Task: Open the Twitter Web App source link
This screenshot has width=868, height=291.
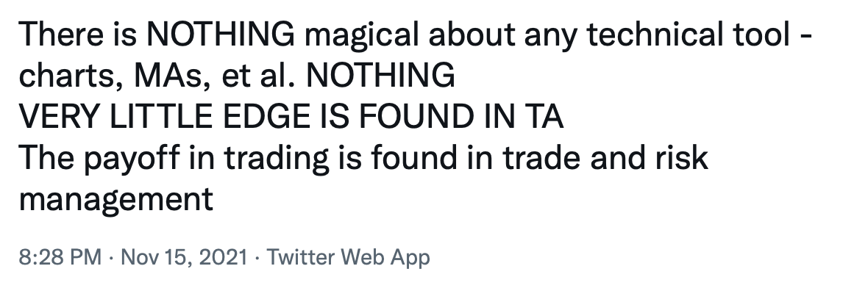Action: coord(348,257)
